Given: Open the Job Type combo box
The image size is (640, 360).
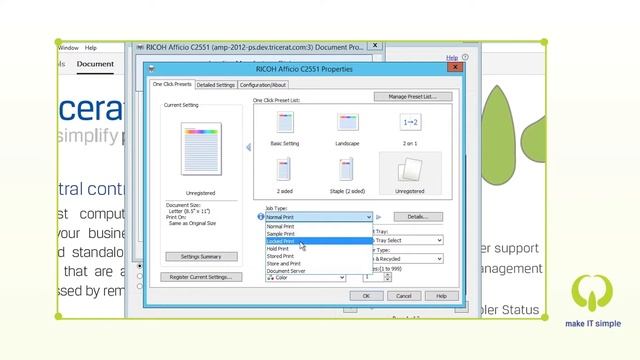Looking at the screenshot, I should pos(319,217).
